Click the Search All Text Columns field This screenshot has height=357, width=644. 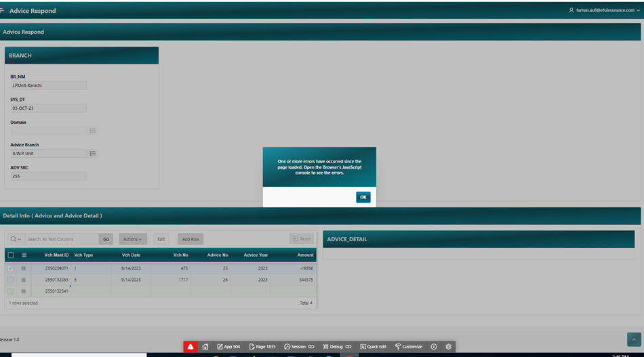pos(62,239)
